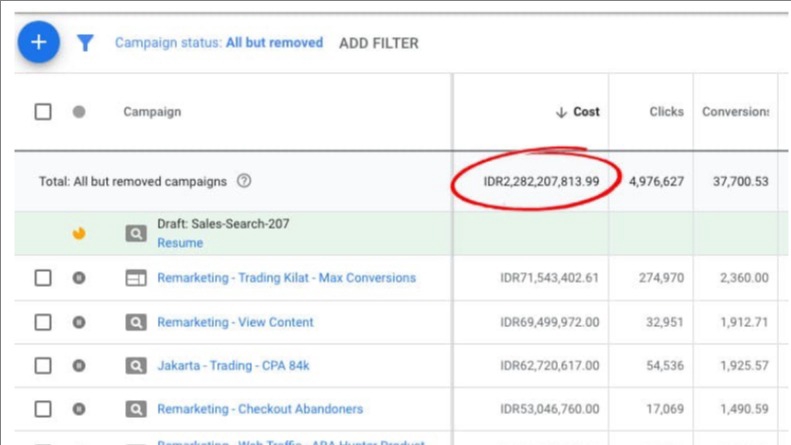The height and width of the screenshot is (445, 791).
Task: Click clicks value 274,970
Action: [661, 277]
